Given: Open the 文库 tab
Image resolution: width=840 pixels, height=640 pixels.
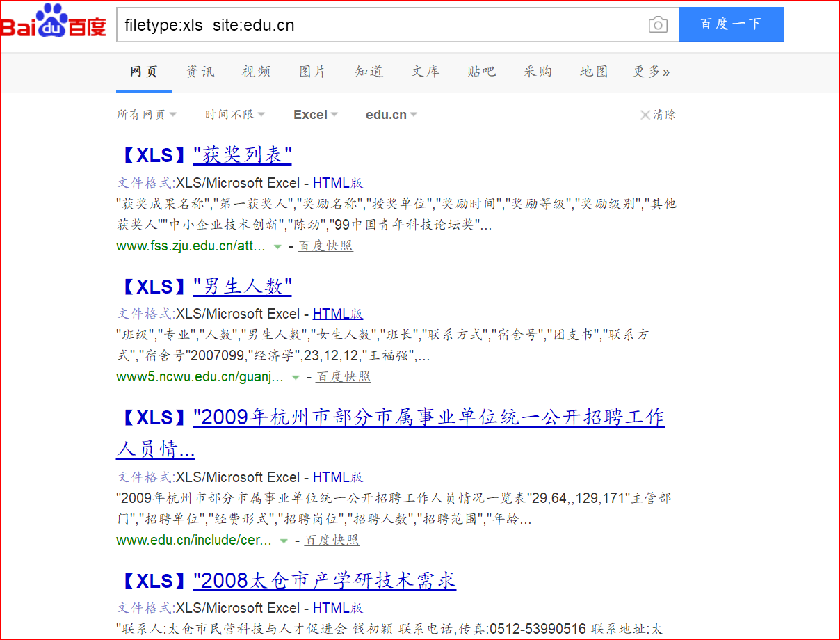Looking at the screenshot, I should (426, 72).
